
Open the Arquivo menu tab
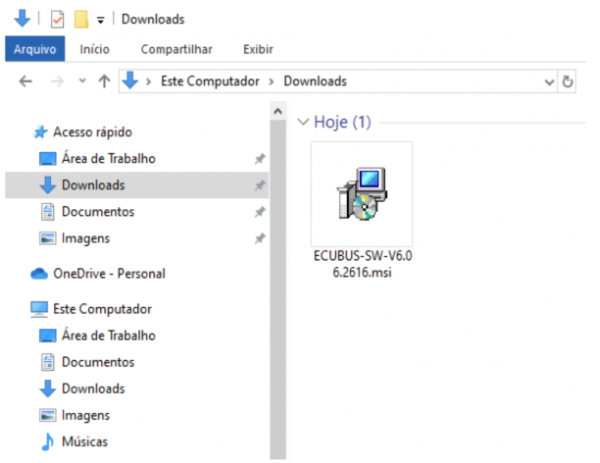[x=34, y=49]
